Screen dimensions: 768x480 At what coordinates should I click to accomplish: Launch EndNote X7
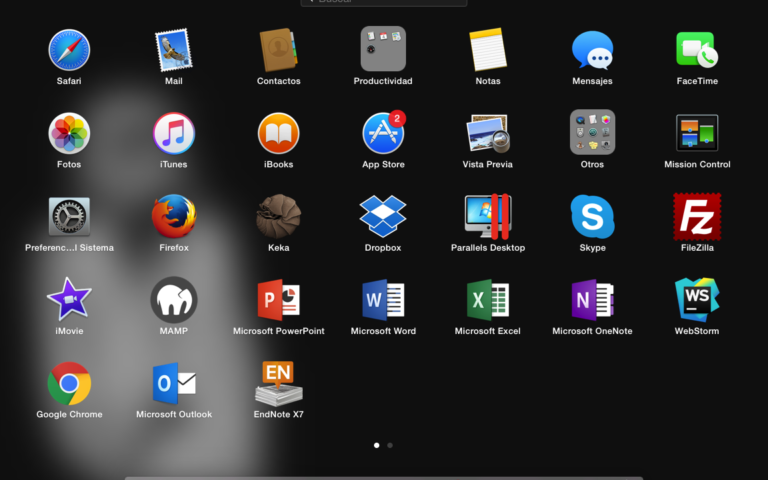(x=278, y=382)
